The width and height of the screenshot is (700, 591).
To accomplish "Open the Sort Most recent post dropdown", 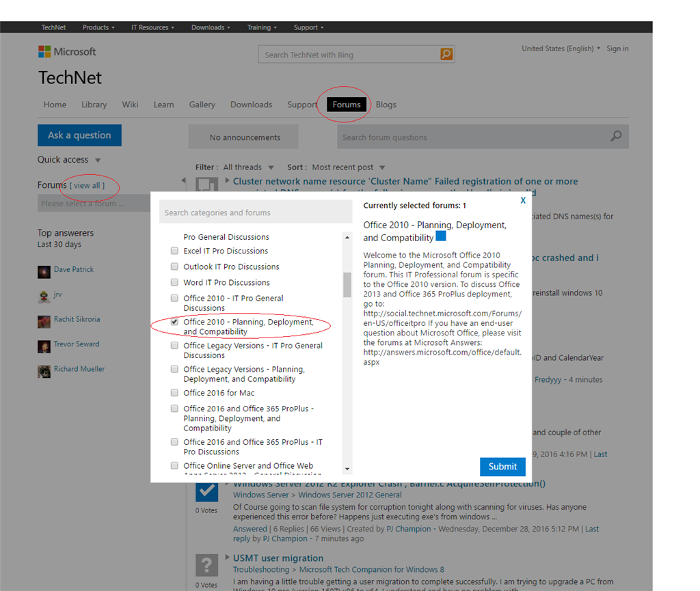I will [348, 167].
